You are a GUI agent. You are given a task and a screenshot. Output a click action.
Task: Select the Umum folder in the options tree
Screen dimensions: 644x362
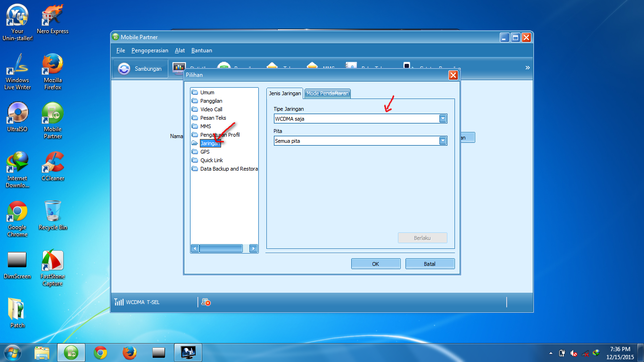[x=207, y=92]
